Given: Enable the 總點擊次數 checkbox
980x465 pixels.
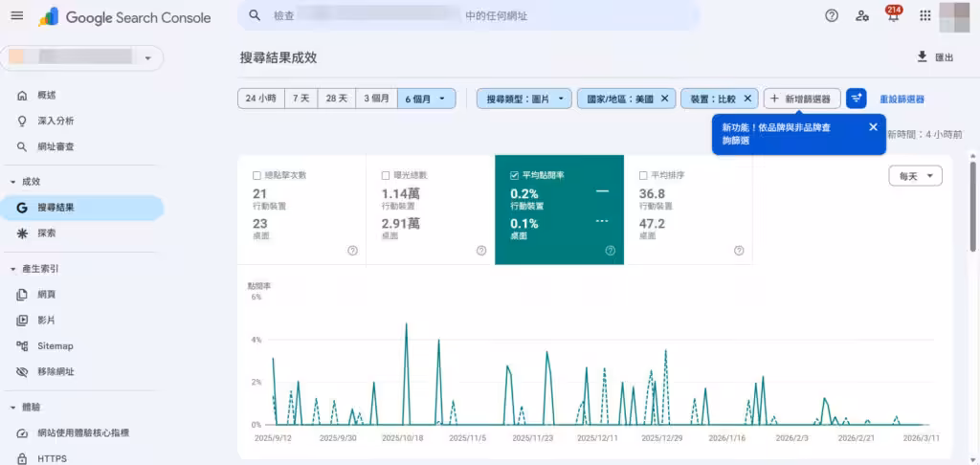Looking at the screenshot, I should click(x=256, y=176).
